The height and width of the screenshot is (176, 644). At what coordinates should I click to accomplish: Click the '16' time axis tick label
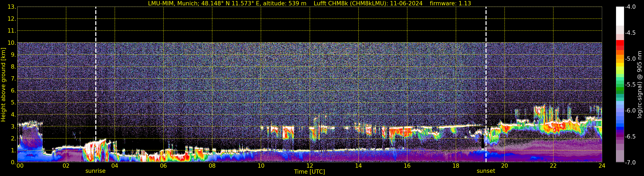pyautogui.click(x=407, y=166)
